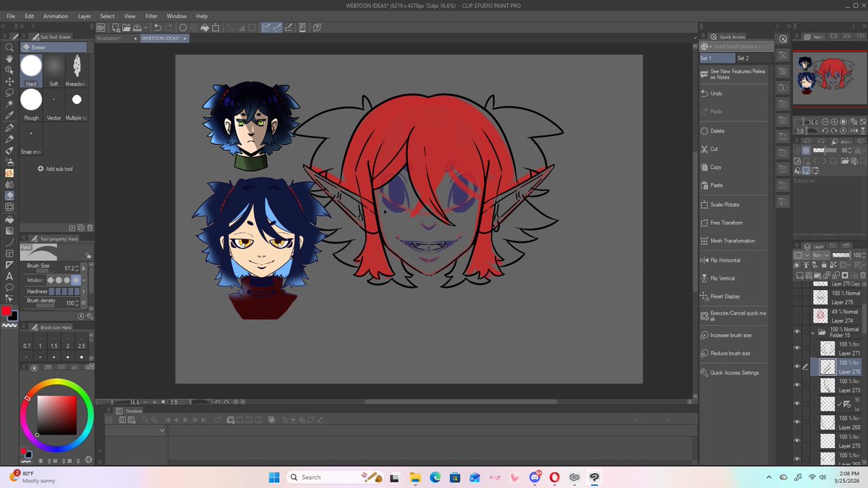
Task: Select the Pencil tool
Action: click(x=9, y=139)
